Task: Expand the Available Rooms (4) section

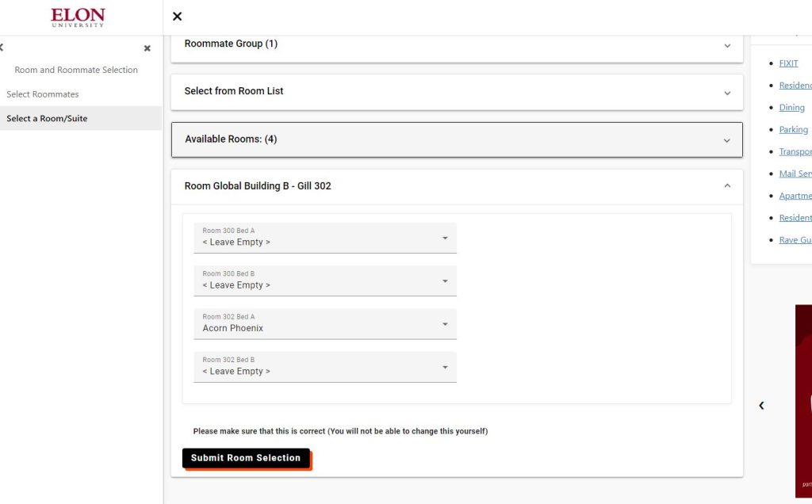Action: (457, 139)
